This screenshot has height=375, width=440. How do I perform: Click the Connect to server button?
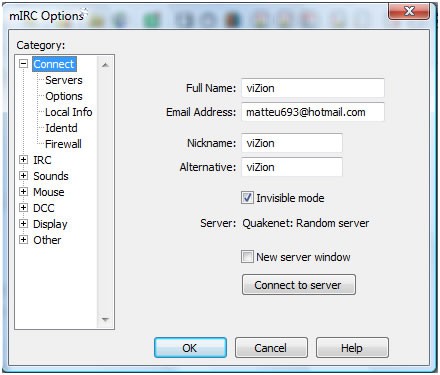(299, 285)
